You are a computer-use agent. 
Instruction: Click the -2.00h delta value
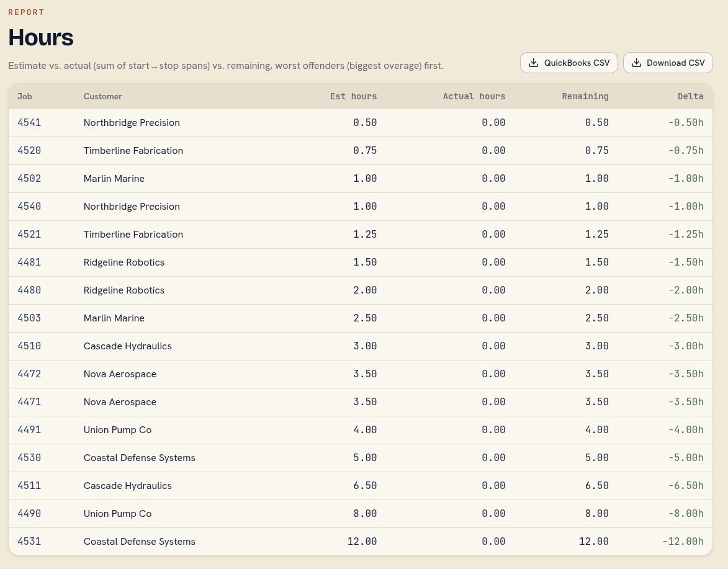click(686, 290)
